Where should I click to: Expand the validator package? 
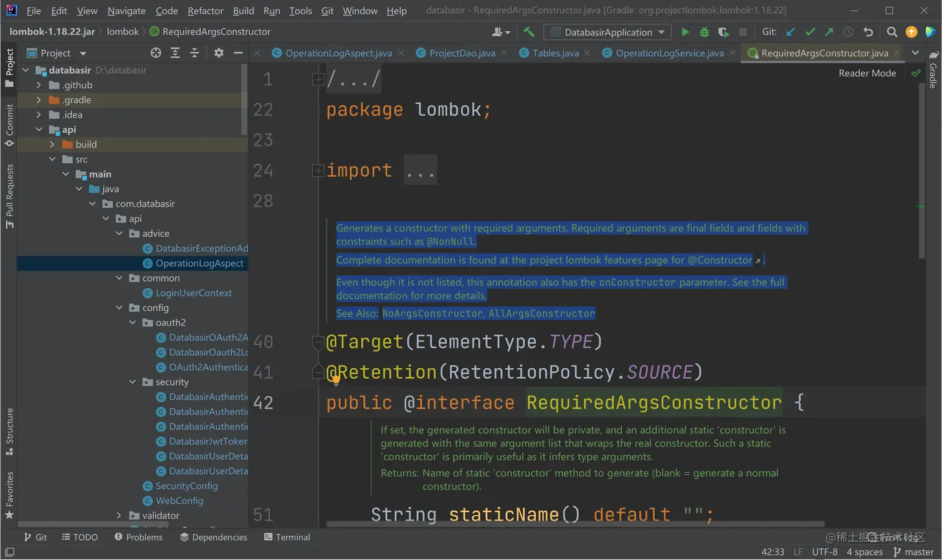click(120, 515)
